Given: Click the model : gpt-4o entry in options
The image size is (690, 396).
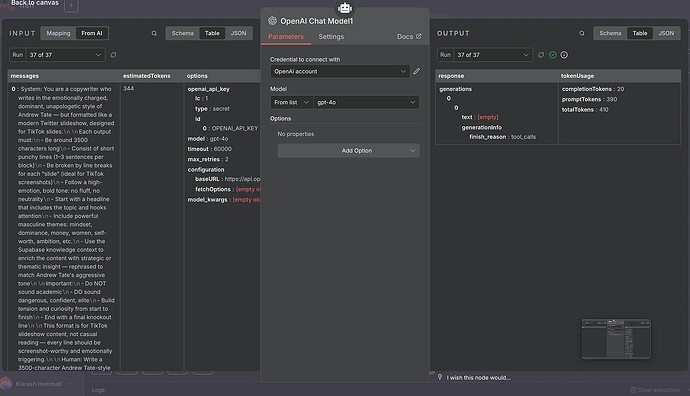Looking at the screenshot, I should coord(208,139).
